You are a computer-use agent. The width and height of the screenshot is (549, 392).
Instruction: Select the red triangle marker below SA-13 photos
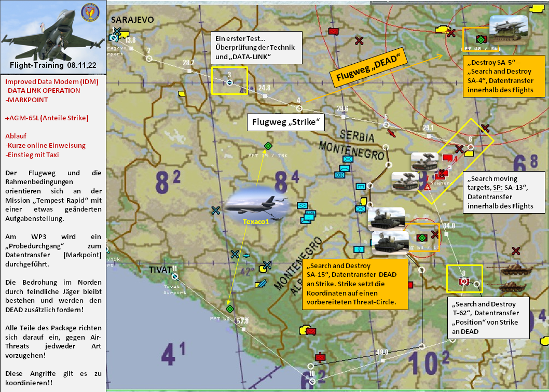pos(428,187)
